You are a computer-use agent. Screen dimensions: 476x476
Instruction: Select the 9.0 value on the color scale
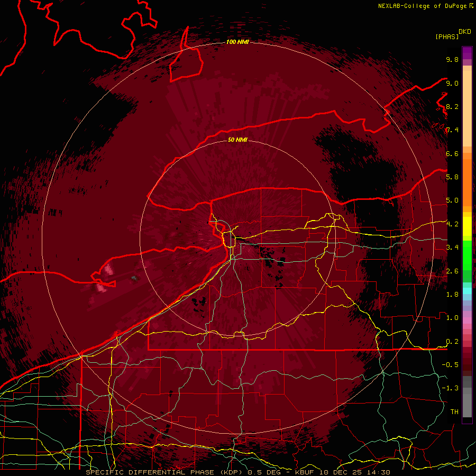point(452,83)
